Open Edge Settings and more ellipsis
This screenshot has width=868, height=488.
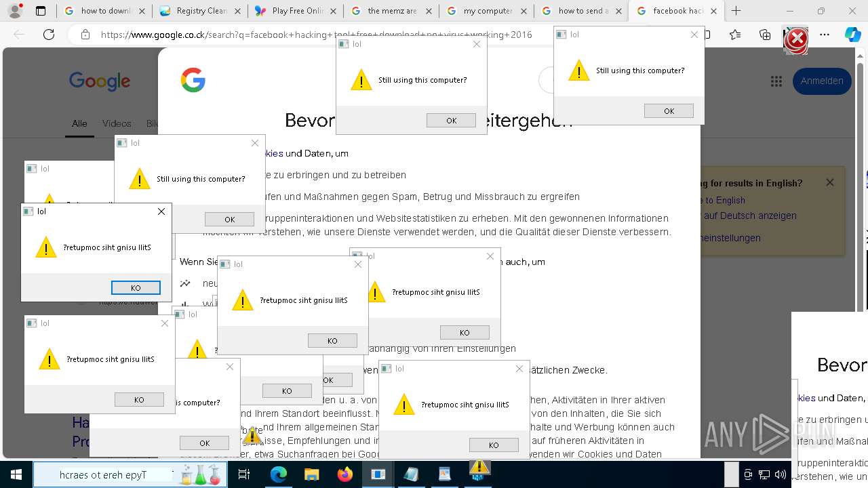[825, 35]
